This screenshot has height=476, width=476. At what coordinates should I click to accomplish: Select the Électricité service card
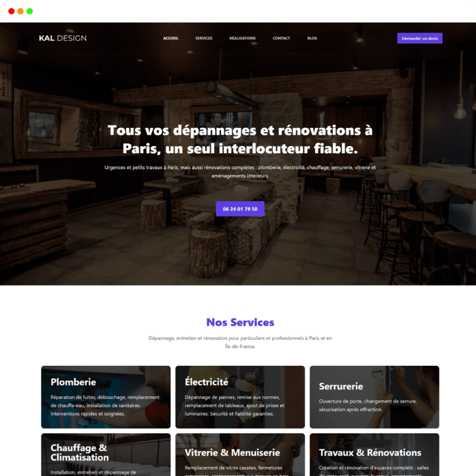pyautogui.click(x=240, y=397)
